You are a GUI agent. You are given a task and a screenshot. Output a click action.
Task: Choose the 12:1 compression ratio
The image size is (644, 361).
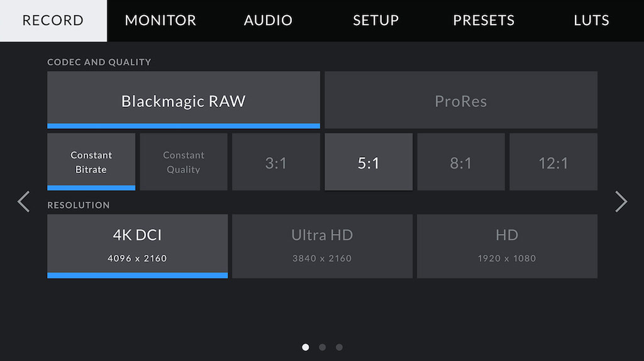click(553, 162)
